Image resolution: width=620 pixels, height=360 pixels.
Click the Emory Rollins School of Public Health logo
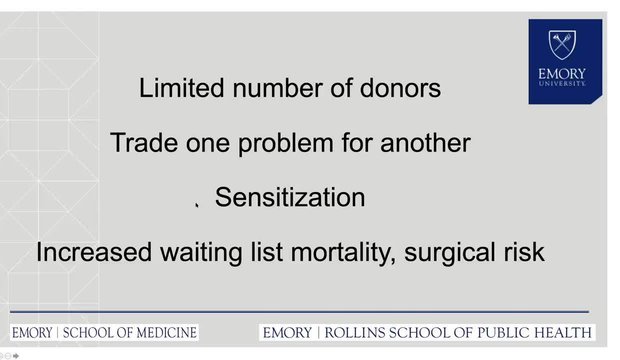427,332
